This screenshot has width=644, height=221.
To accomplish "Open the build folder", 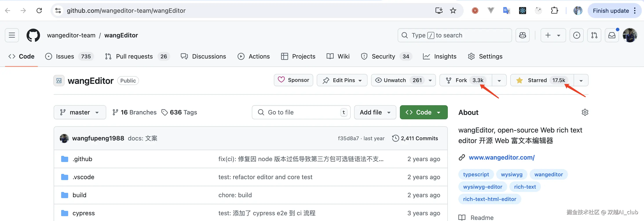I will pos(79,195).
